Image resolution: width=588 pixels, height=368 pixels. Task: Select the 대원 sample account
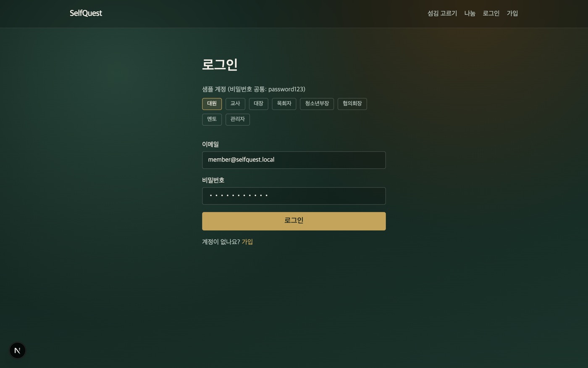coord(212,104)
